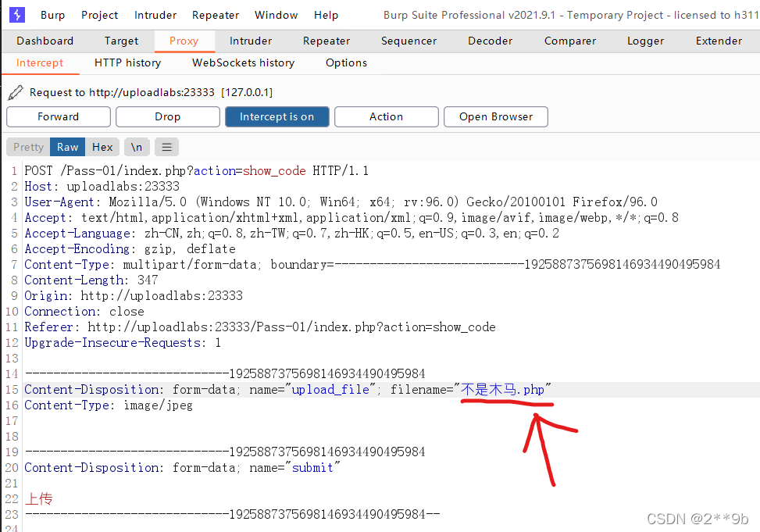Open the Repeater menu in menu bar
The image size is (760, 532).
pyautogui.click(x=216, y=15)
